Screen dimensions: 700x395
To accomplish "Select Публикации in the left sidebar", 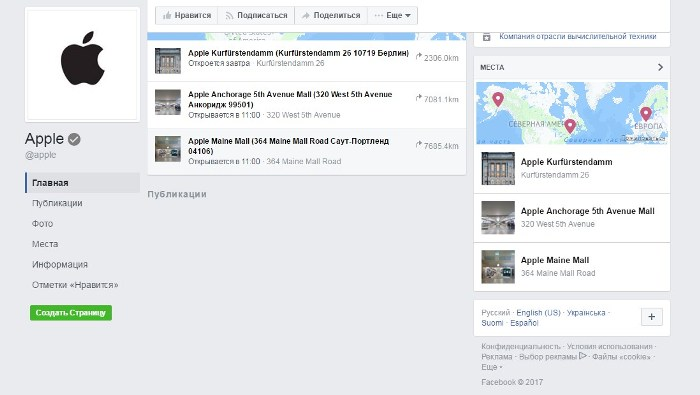I will pos(57,203).
